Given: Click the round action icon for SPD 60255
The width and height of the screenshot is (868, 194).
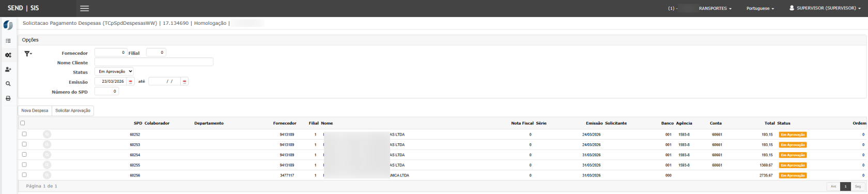Looking at the screenshot, I should (x=47, y=165).
